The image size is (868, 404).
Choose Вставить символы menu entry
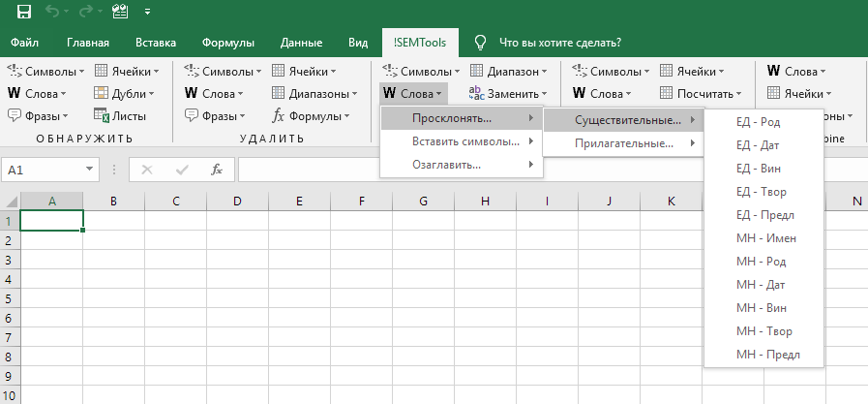click(x=462, y=141)
